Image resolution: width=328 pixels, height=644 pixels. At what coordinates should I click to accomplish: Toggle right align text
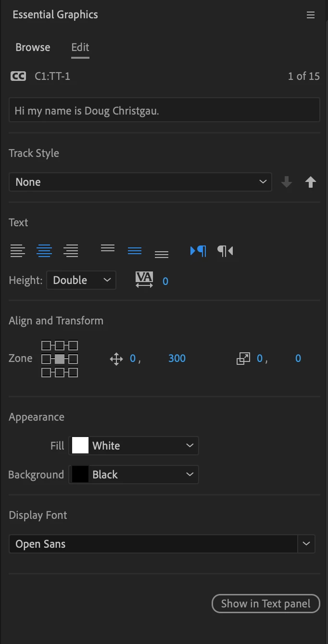[x=71, y=251]
